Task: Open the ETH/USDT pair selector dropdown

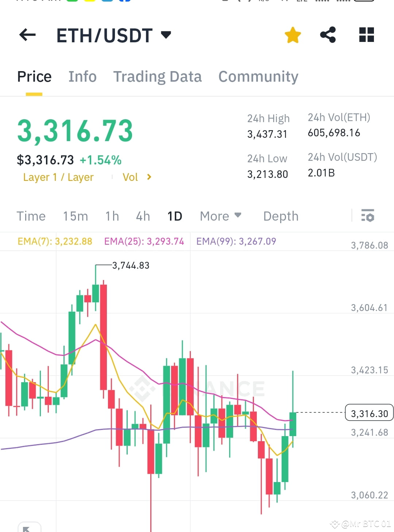Action: click(x=165, y=35)
